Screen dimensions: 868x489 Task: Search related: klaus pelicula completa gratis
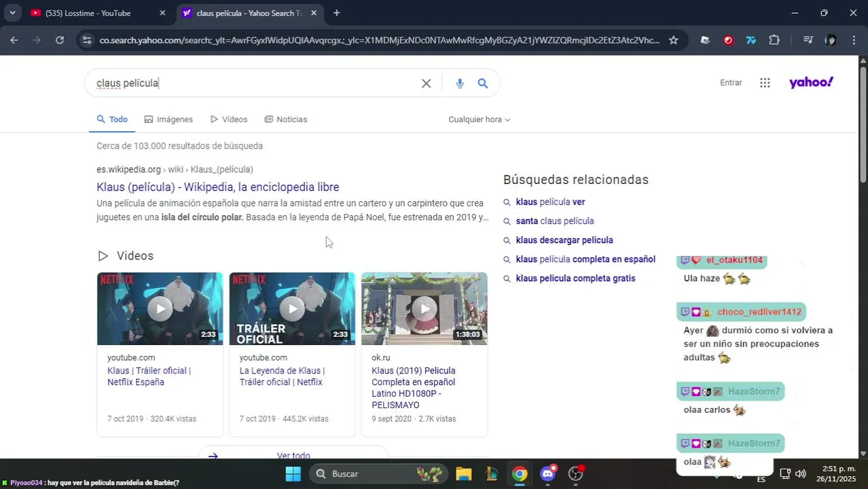[x=575, y=278]
